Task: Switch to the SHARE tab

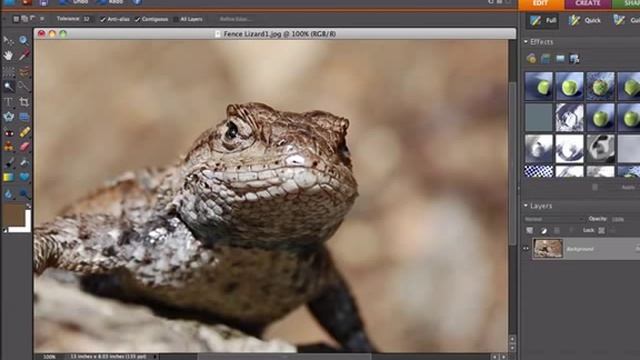Action: point(627,4)
